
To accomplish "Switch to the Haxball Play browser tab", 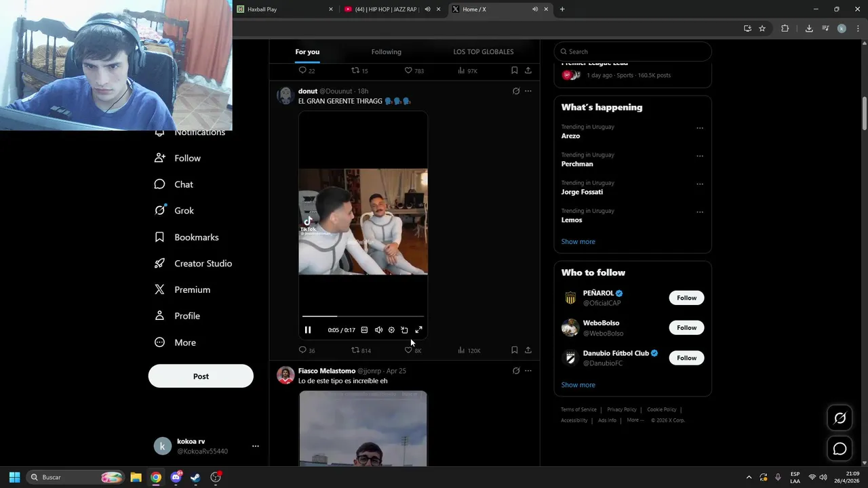I will pos(285,9).
